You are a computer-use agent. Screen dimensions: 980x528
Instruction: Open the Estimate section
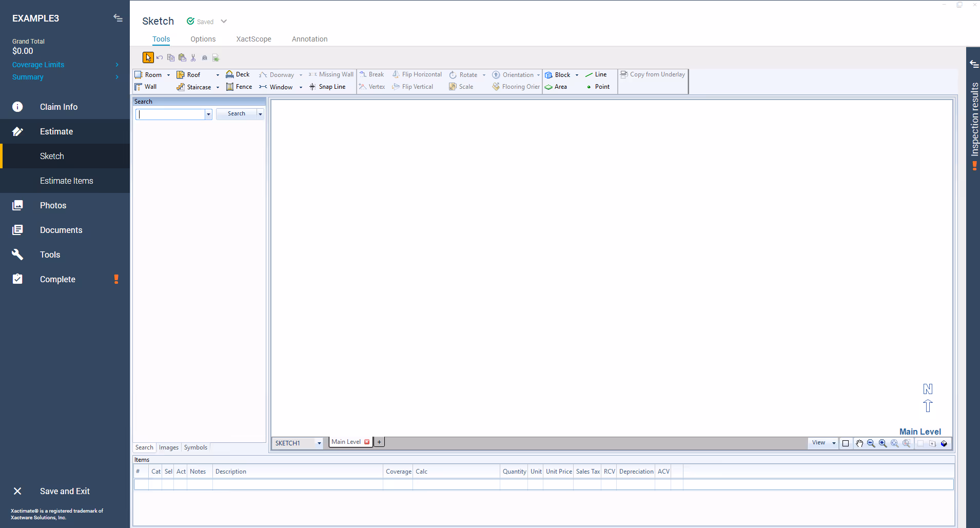[x=65, y=131]
